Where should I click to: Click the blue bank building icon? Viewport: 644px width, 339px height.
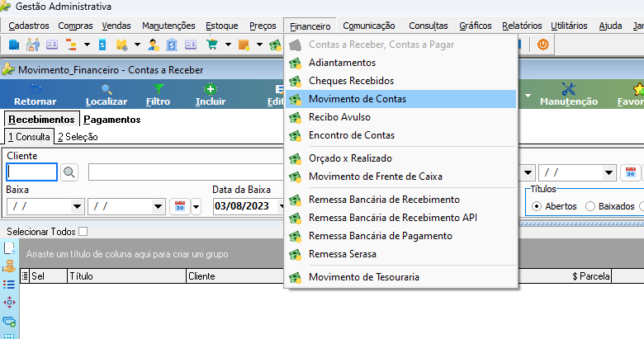172,45
